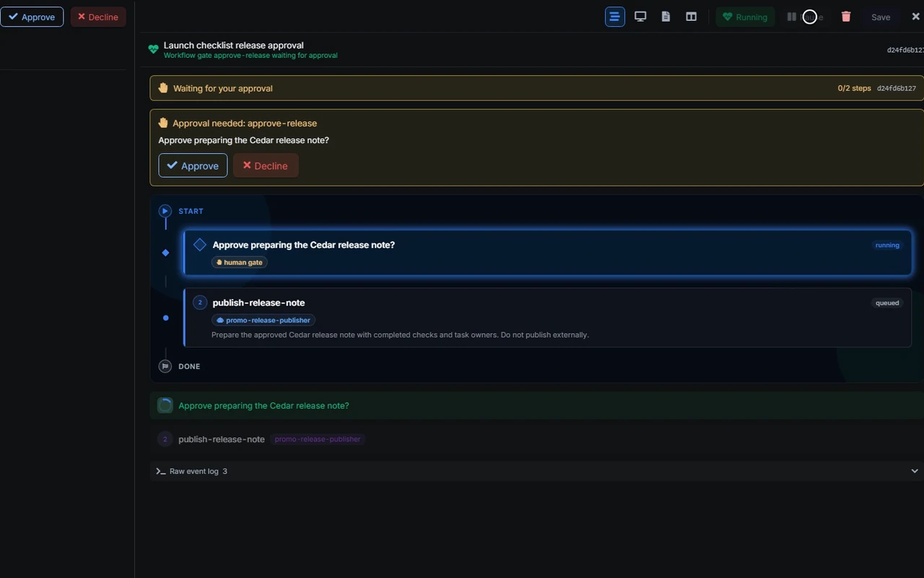Click the step 2 badge in the publish-release-note card

pos(200,303)
